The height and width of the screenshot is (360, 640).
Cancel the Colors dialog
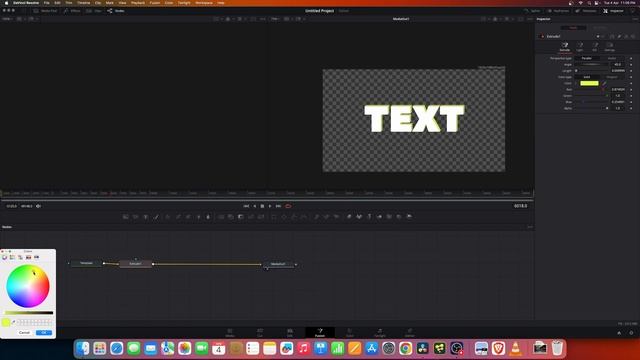pyautogui.click(x=24, y=333)
